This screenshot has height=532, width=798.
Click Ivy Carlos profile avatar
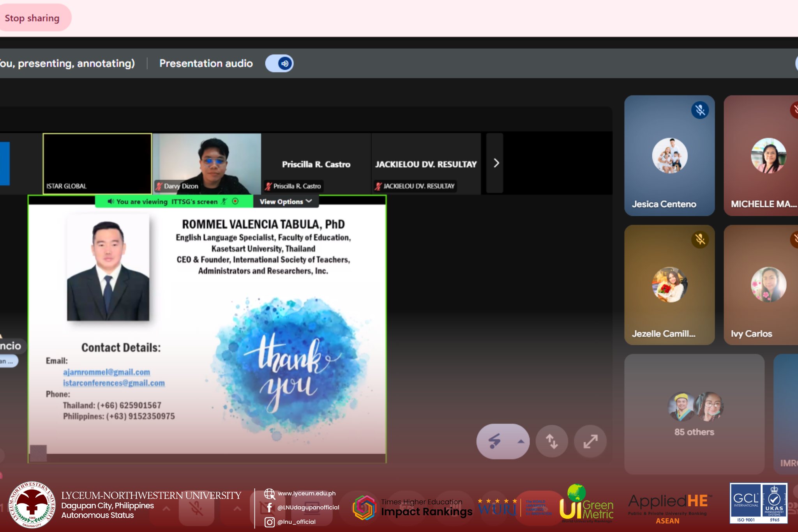pyautogui.click(x=768, y=285)
